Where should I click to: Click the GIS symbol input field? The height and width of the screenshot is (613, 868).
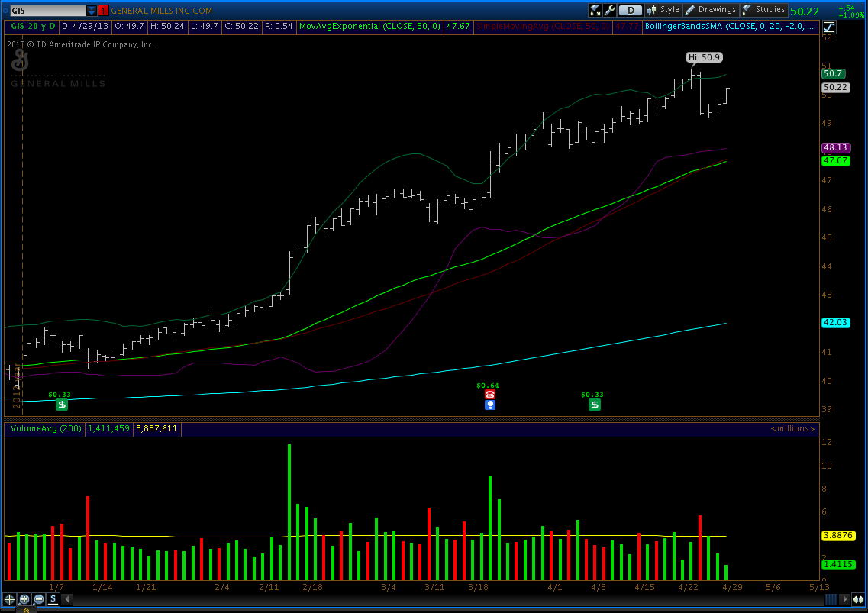(48, 11)
